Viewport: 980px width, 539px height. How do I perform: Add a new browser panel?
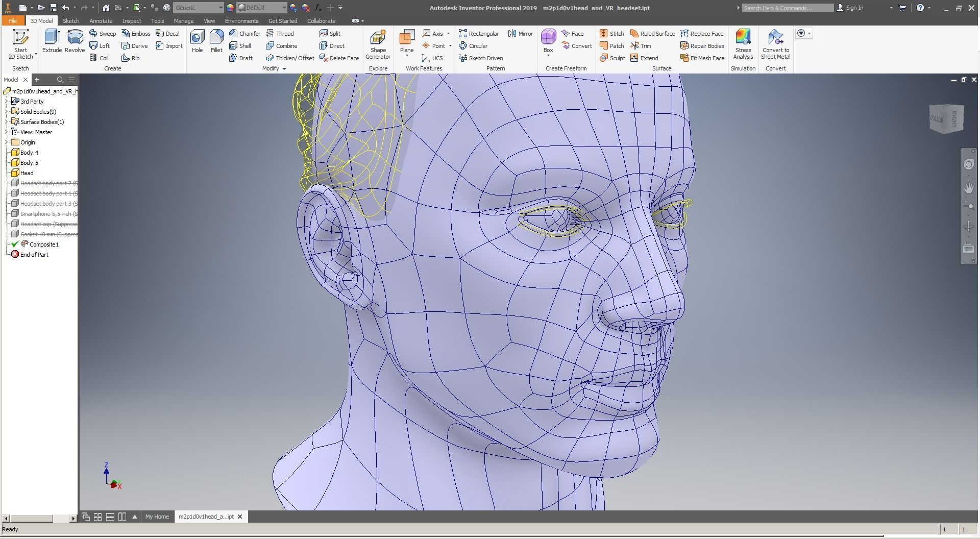pyautogui.click(x=37, y=80)
